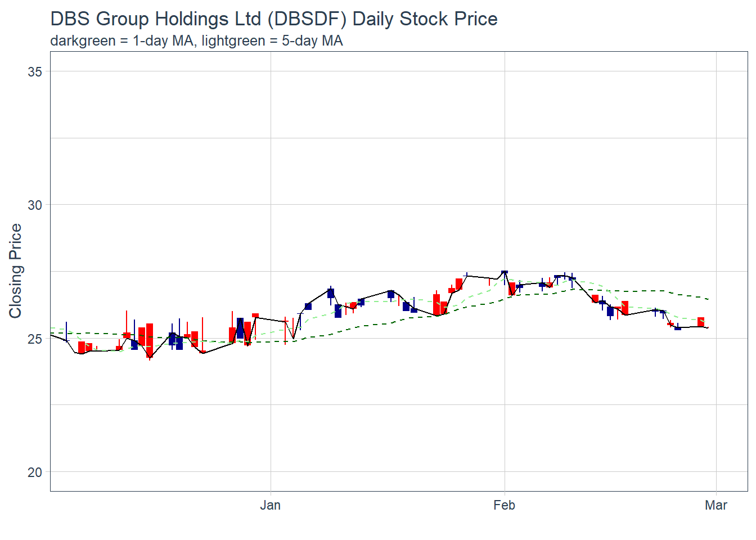Click the blue candlestick on the Feb gridline
756x540 pixels.
[x=505, y=272]
